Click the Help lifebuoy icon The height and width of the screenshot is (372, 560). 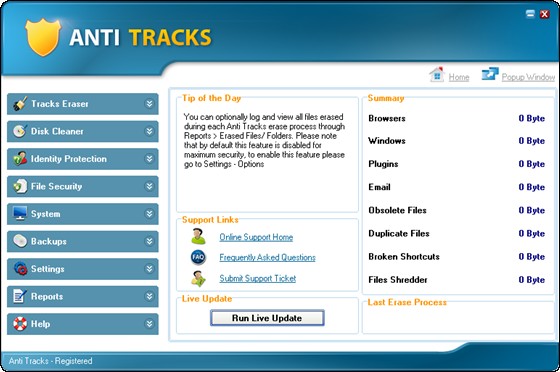20,323
